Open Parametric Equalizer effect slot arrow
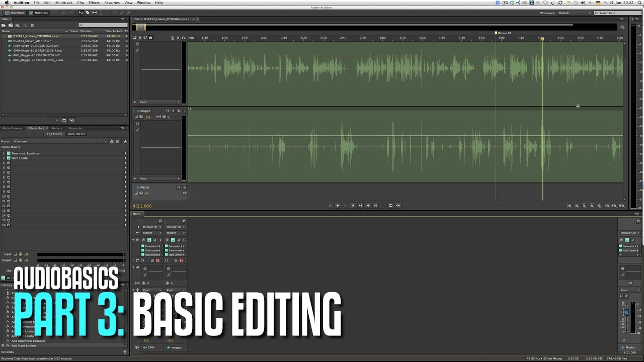 [x=125, y=153]
